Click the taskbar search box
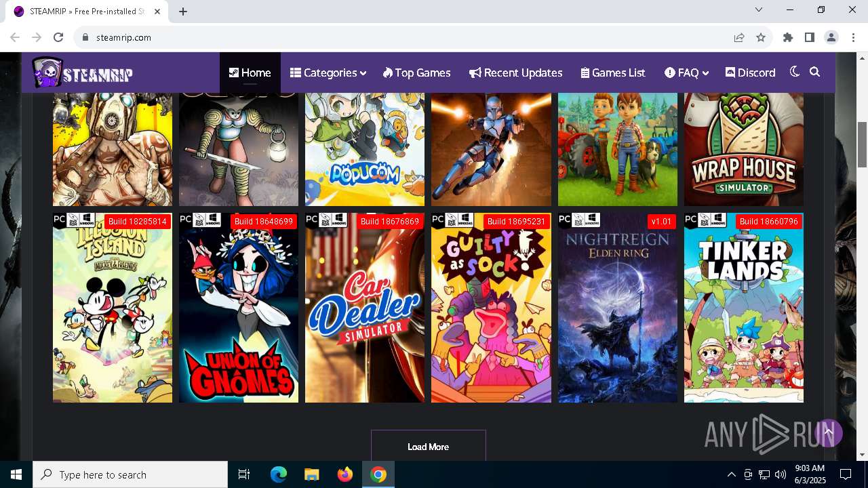This screenshot has width=868, height=488. click(130, 474)
